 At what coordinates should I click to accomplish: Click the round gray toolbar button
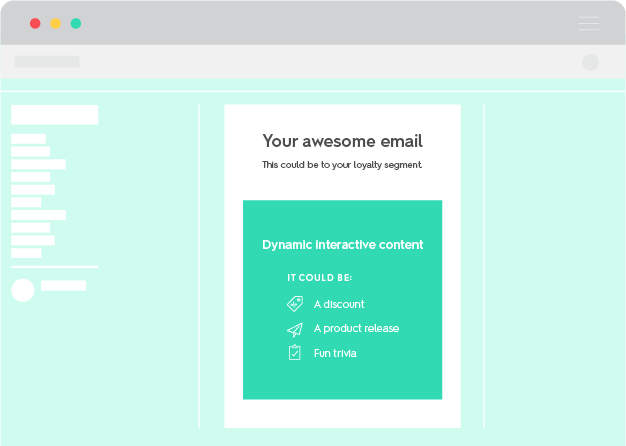tap(590, 62)
